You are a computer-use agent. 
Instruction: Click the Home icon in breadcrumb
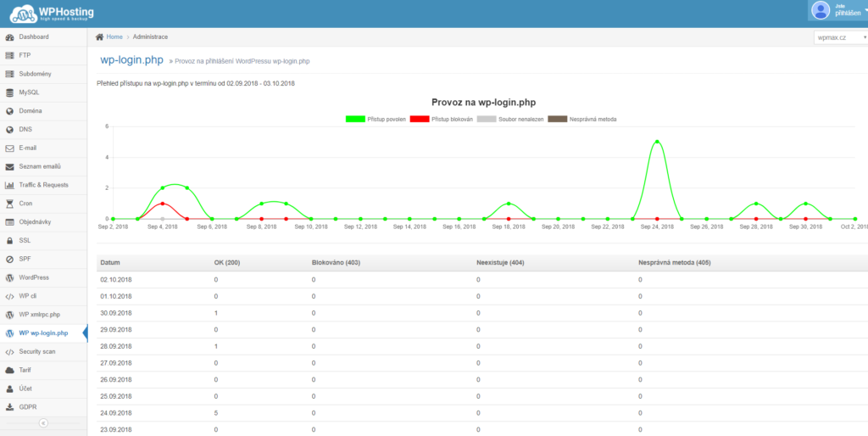[x=100, y=37]
